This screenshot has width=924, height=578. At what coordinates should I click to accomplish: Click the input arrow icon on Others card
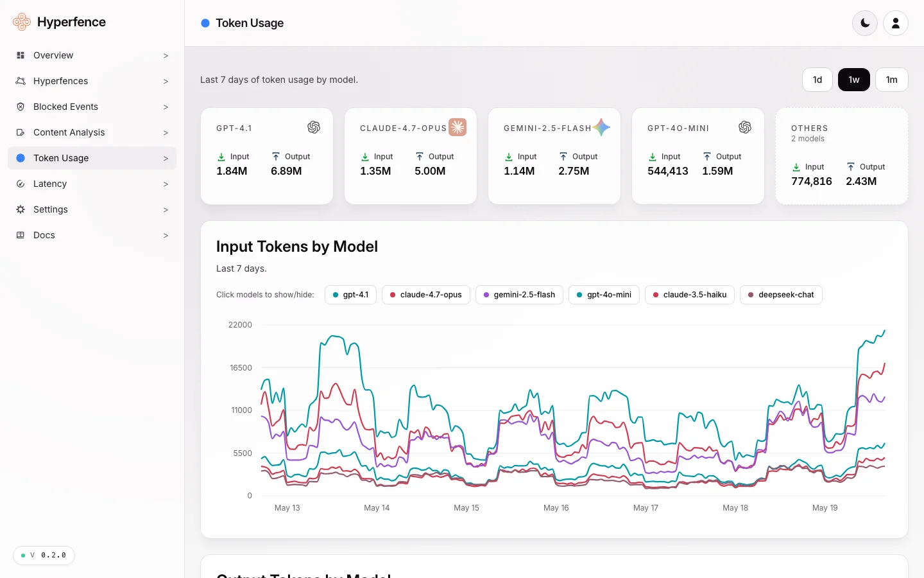tap(796, 167)
